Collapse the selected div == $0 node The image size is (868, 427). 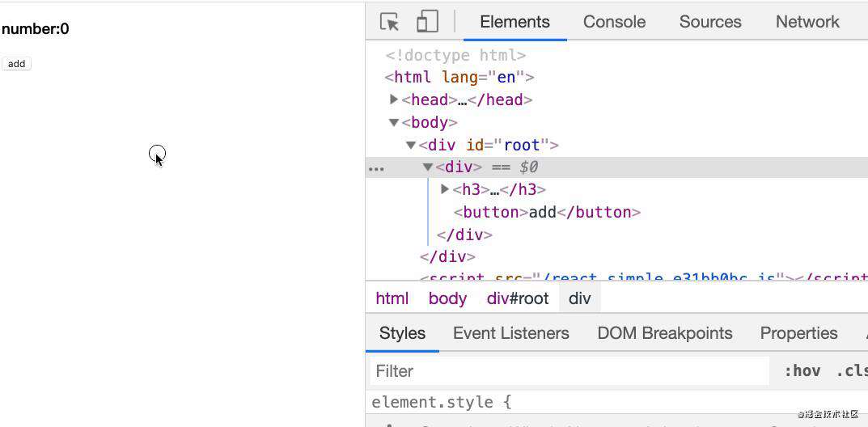[427, 167]
